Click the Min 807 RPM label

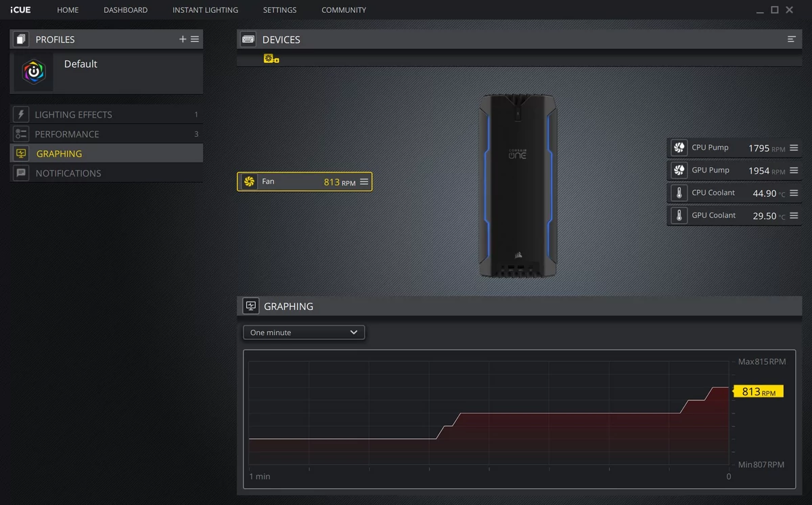coord(761,464)
